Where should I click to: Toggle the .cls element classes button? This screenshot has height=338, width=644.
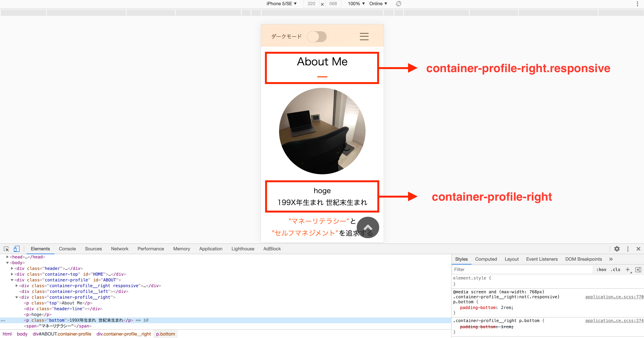coord(615,270)
